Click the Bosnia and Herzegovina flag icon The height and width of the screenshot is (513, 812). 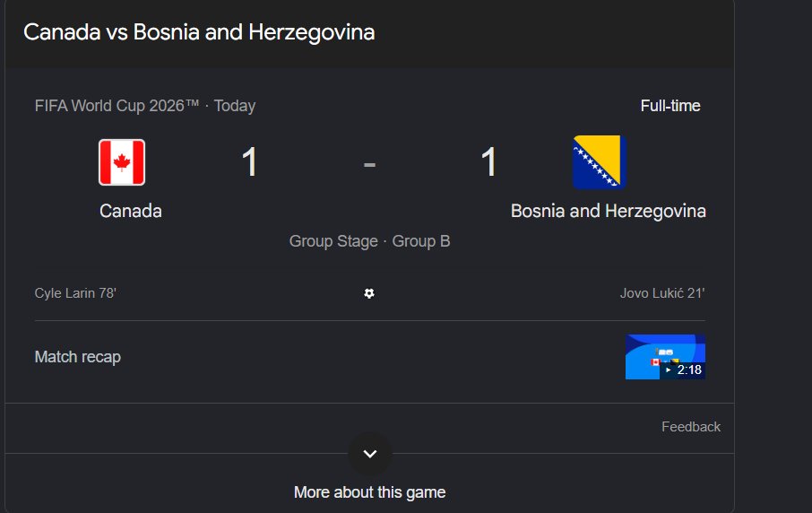[600, 162]
